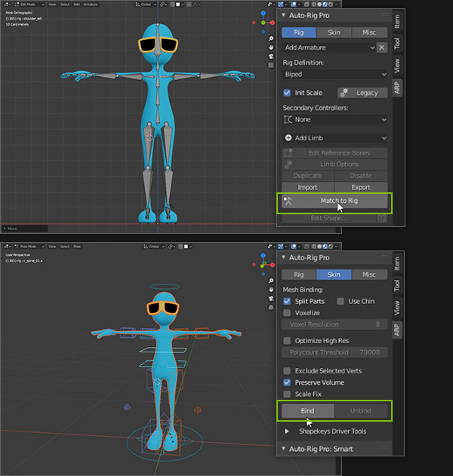The image size is (453, 476).
Task: Toggle the Show Gizmo icon in top viewport header
Action: pyautogui.click(x=281, y=5)
